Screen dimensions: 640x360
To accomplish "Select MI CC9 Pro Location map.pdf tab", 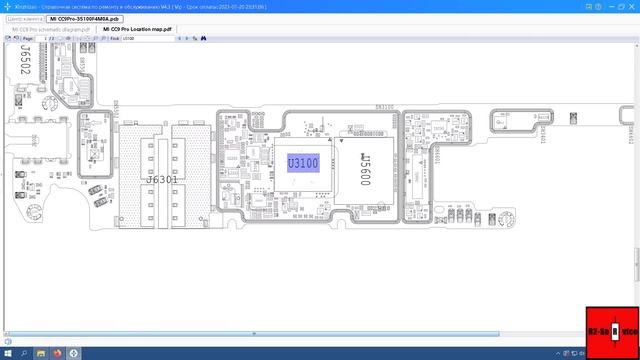I will 137,30.
